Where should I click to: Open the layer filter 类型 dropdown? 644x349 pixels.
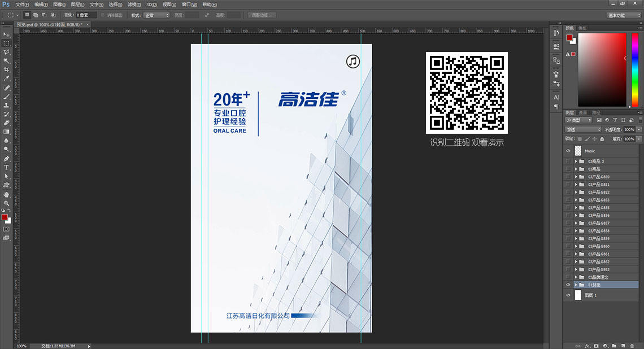578,120
